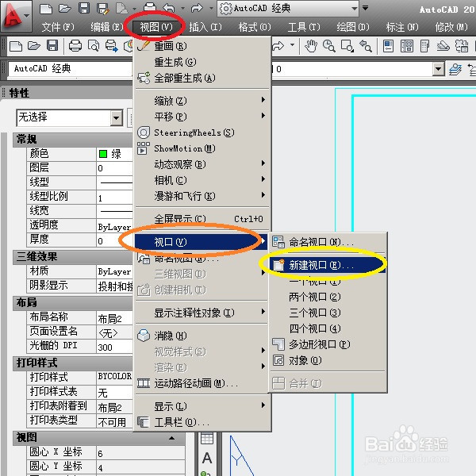
Task: Open 工具栏(O)... menu entry
Action: (x=202, y=422)
